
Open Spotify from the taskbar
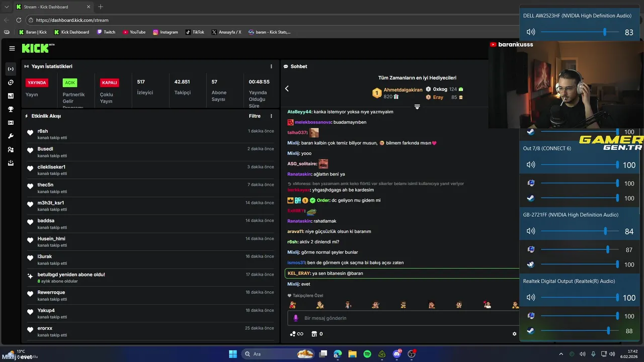coord(367,354)
